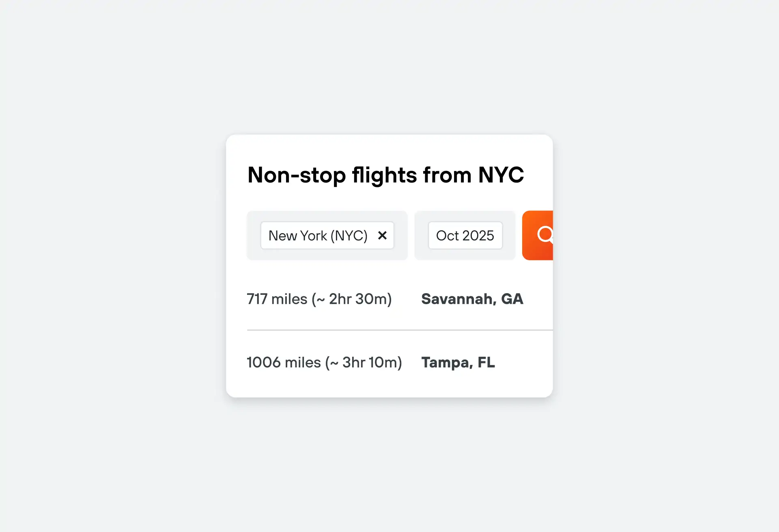Screen dimensions: 779x532
Task: Remove the New York (NYC) origin chip
Action: tap(382, 235)
